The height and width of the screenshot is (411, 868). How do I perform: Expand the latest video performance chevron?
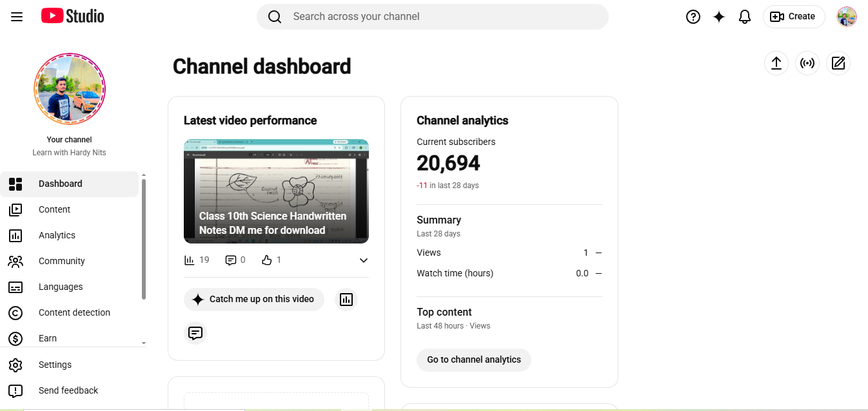[x=364, y=260]
